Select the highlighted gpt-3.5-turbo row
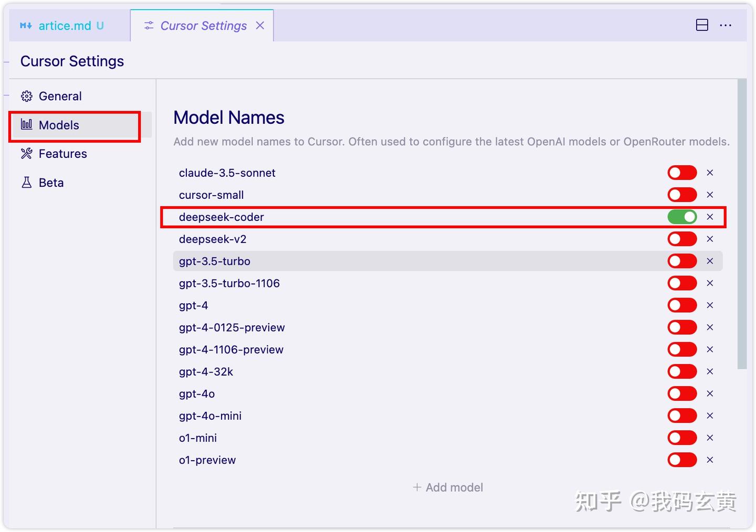 367,261
